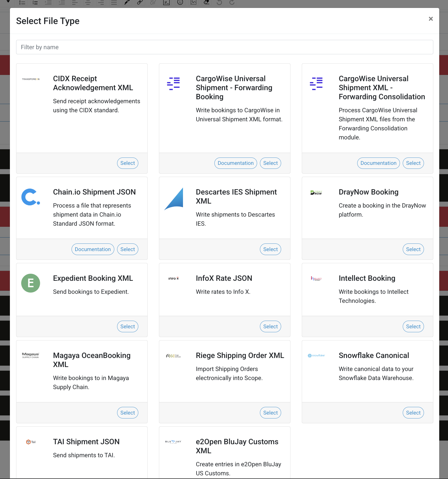Image resolution: width=448 pixels, height=479 pixels.
Task: Click the 'Expedient Booking XML' card title
Action: [93, 278]
